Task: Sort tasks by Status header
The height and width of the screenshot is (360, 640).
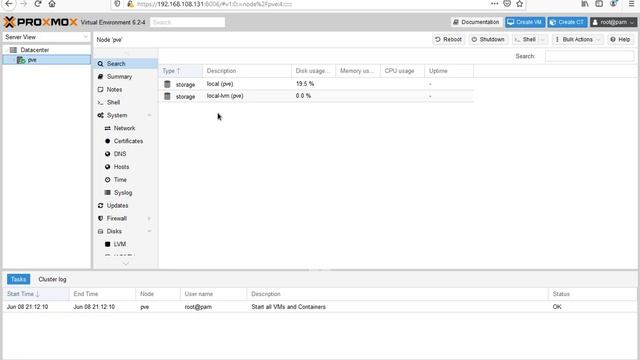Action: pos(592,294)
